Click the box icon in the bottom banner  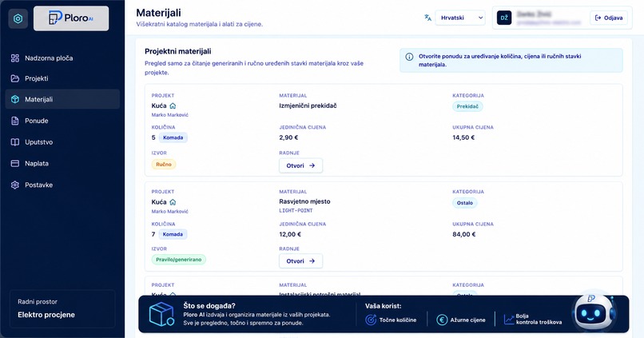coord(161,314)
